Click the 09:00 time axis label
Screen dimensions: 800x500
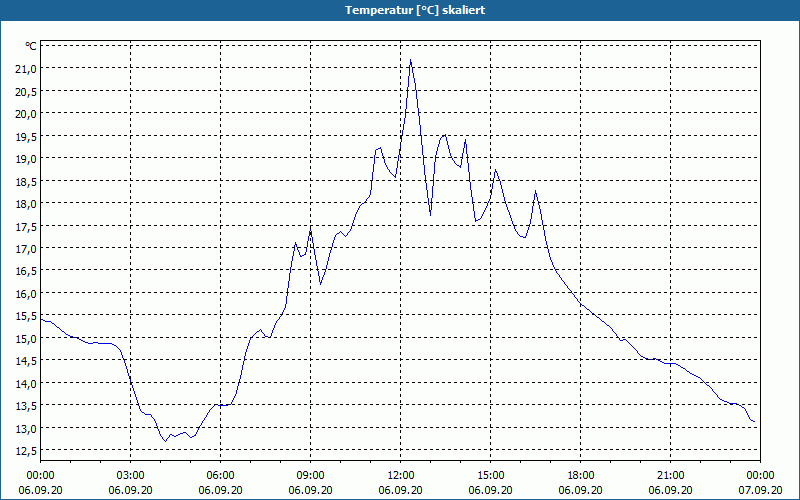pos(311,476)
